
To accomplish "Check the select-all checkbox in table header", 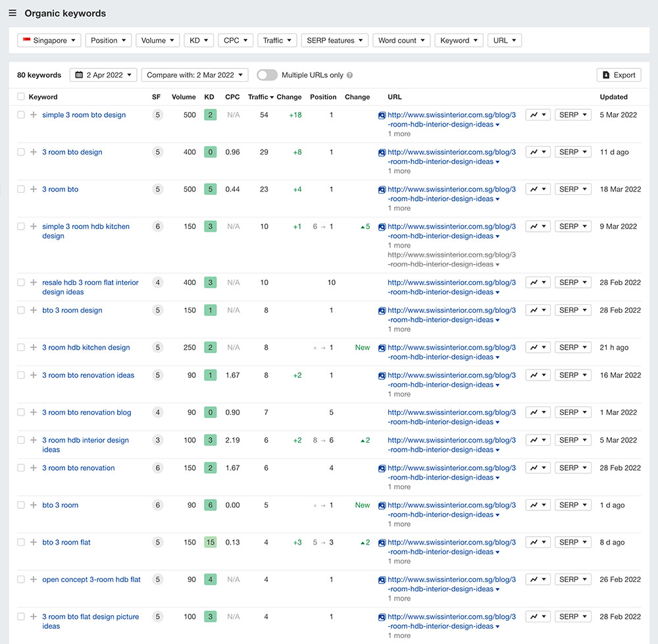I will coord(21,97).
